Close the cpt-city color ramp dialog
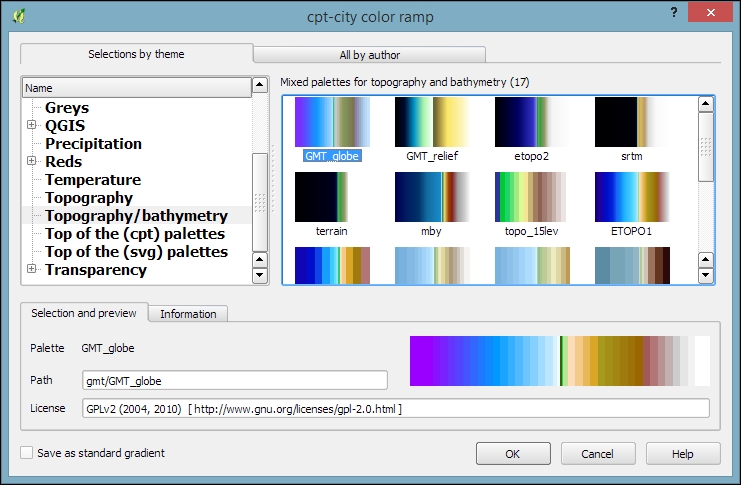Image resolution: width=741 pixels, height=485 pixels. 711,12
